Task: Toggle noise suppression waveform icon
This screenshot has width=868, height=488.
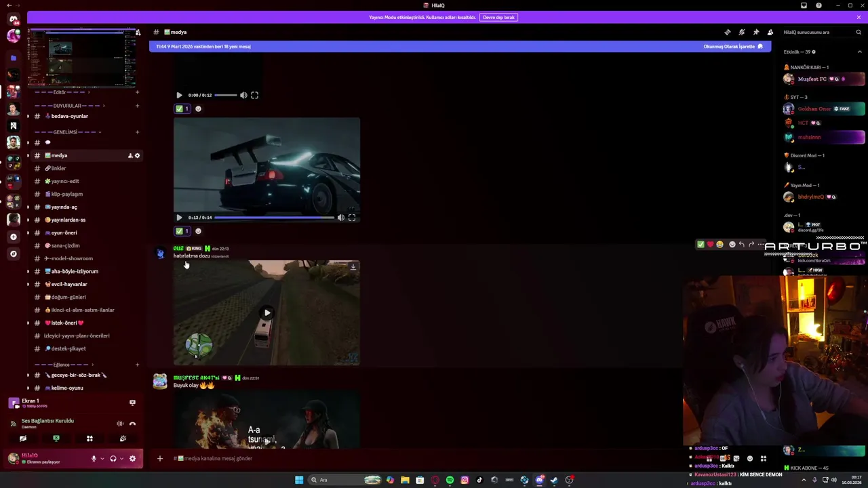Action: tap(120, 424)
